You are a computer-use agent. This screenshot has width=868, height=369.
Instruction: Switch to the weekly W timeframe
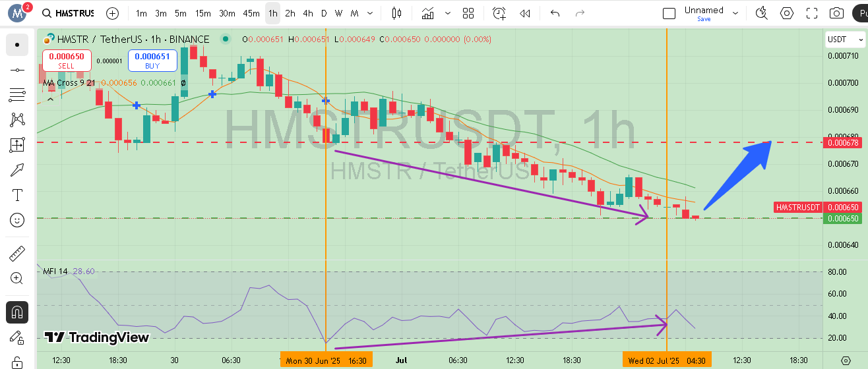[x=338, y=13]
